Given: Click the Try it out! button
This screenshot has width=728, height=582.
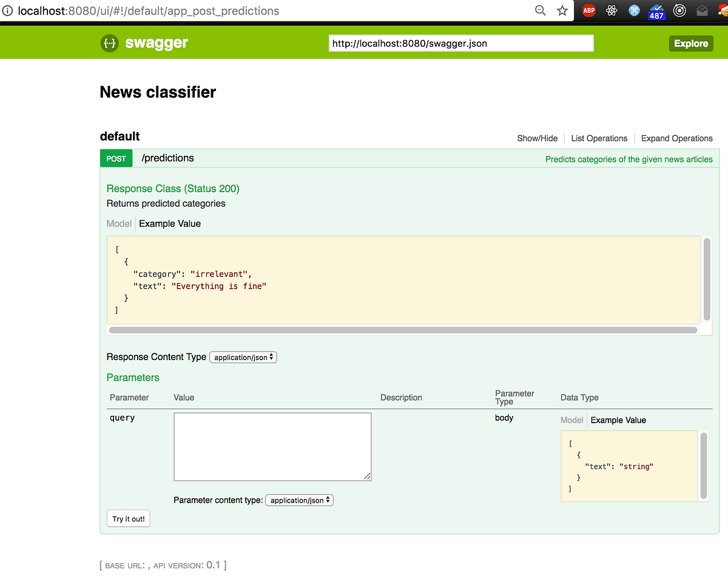Looking at the screenshot, I should click(129, 519).
